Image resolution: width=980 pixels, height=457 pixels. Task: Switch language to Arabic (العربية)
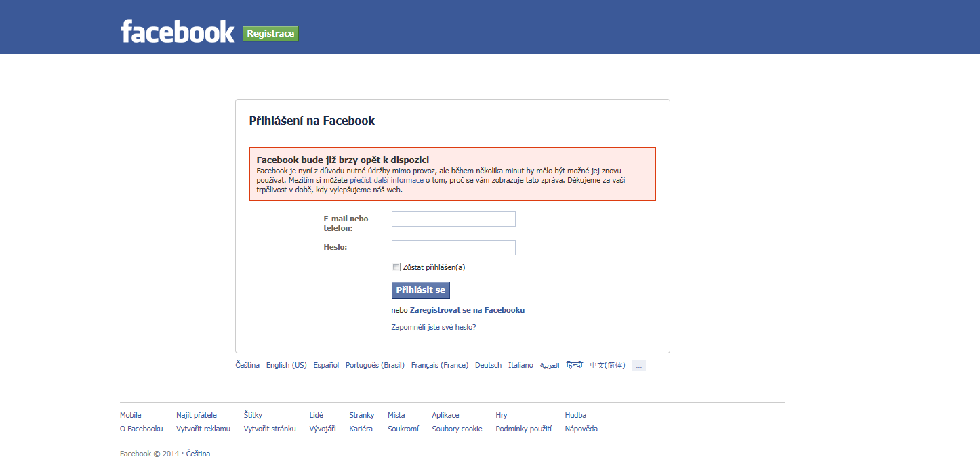pos(550,365)
